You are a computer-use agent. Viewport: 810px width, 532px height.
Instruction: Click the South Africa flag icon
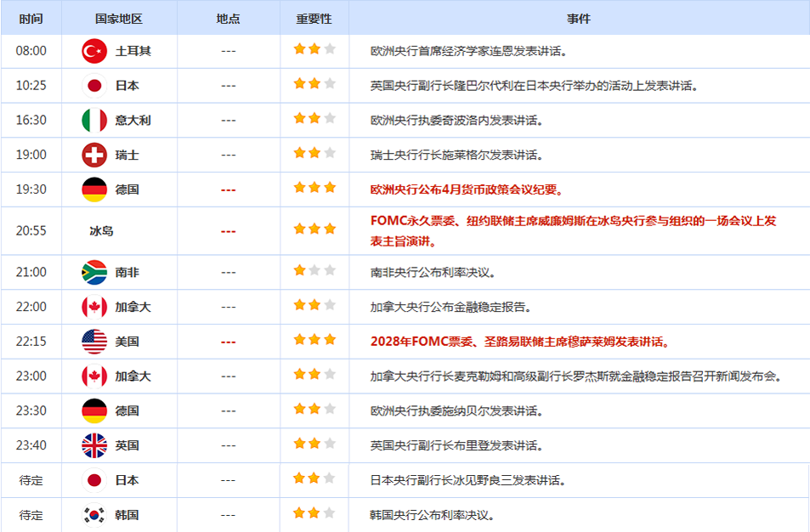[x=94, y=272]
